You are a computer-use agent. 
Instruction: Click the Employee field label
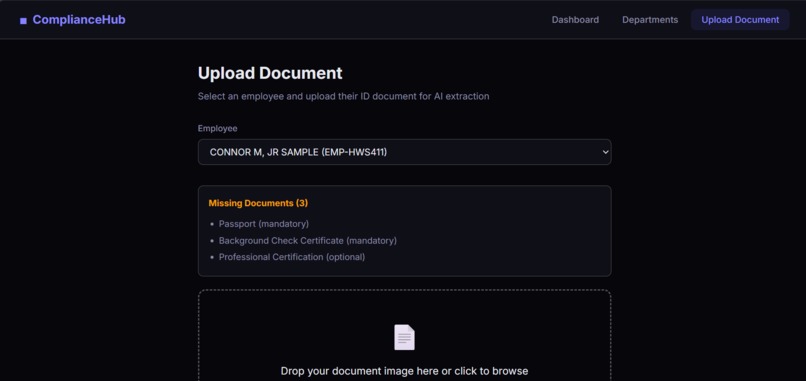tap(217, 129)
